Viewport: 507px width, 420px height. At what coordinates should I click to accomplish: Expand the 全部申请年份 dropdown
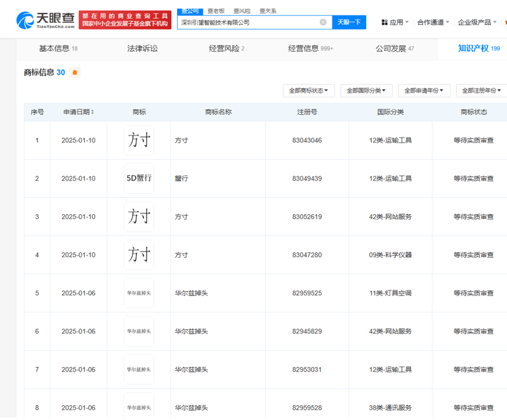pyautogui.click(x=423, y=90)
